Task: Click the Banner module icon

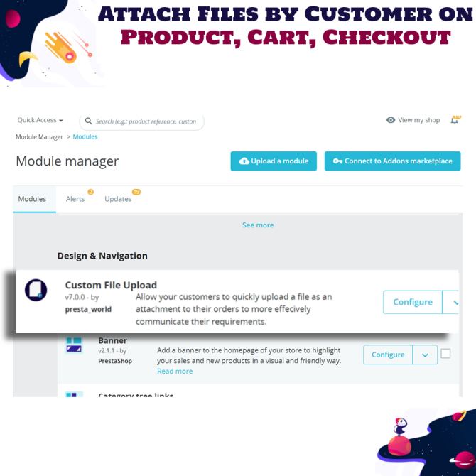Action: (x=74, y=345)
